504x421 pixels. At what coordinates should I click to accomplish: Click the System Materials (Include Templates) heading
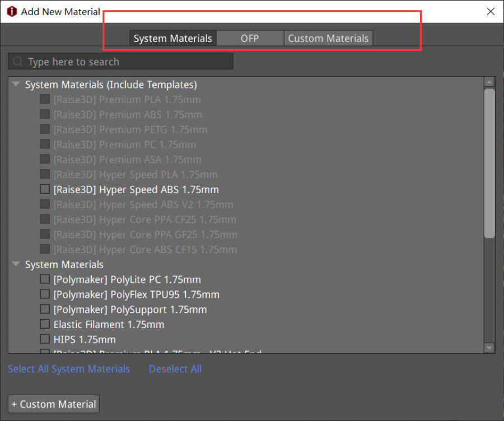(x=111, y=85)
